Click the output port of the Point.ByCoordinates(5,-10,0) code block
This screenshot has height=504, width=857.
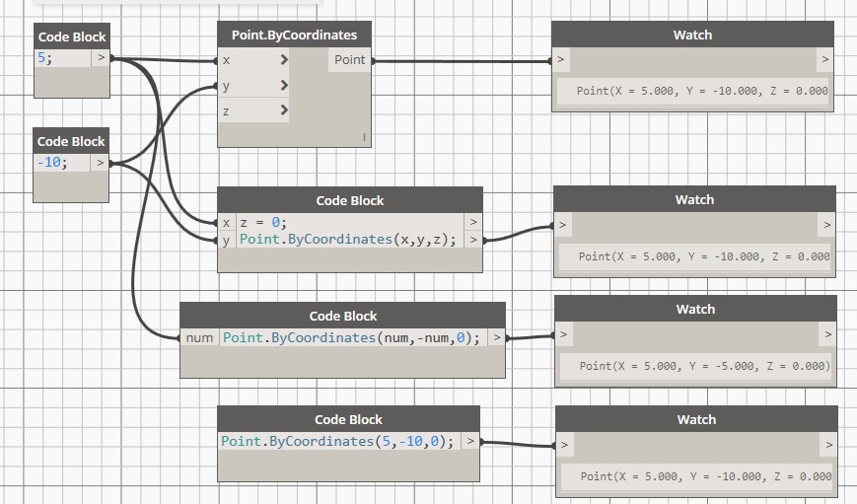[470, 442]
